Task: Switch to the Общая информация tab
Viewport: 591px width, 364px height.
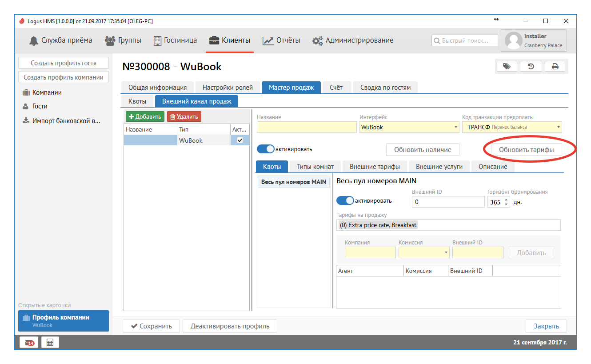Action: coord(158,88)
